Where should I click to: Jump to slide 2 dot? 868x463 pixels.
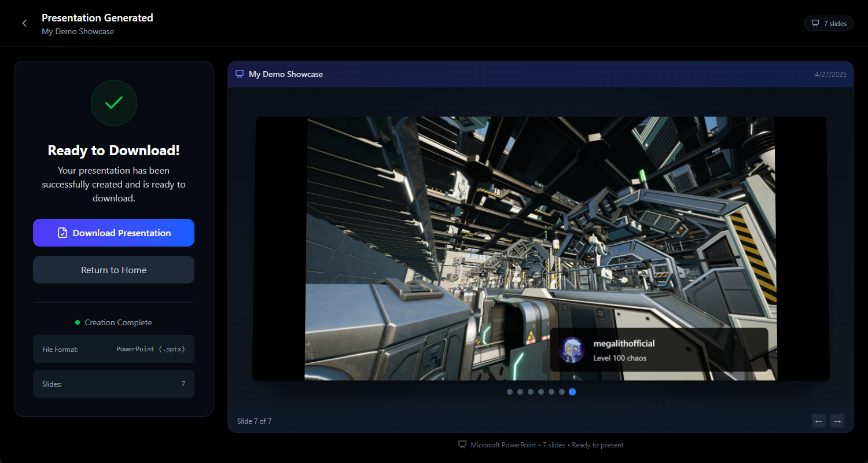tap(520, 392)
